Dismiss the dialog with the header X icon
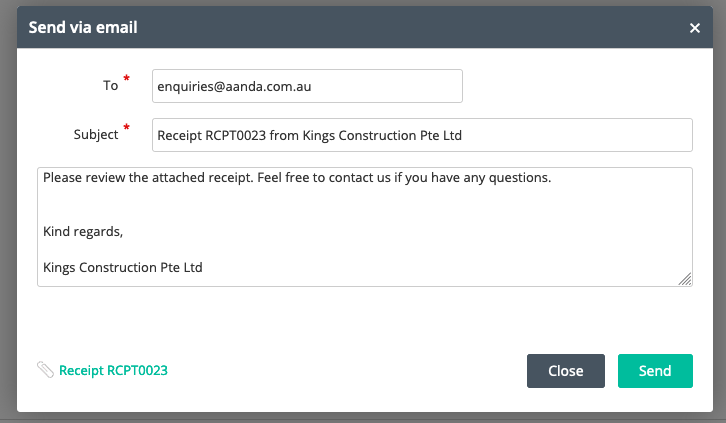The height and width of the screenshot is (423, 726). click(x=695, y=28)
